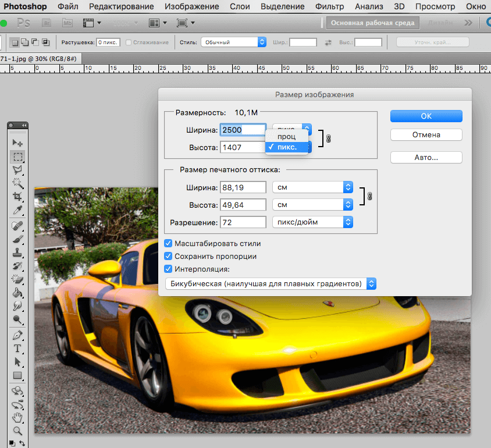Select the Magic Wand tool

[18, 183]
